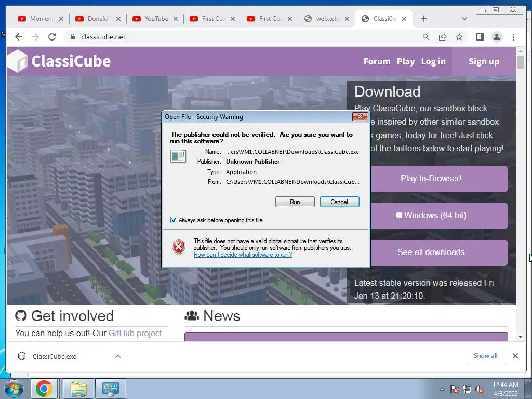Open the Play menu link
The height and width of the screenshot is (399, 532).
point(406,61)
